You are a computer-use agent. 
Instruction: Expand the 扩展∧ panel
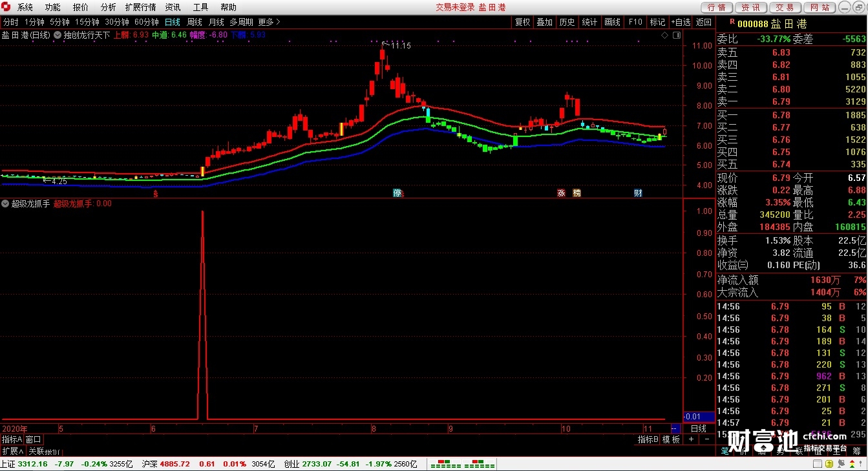click(13, 451)
